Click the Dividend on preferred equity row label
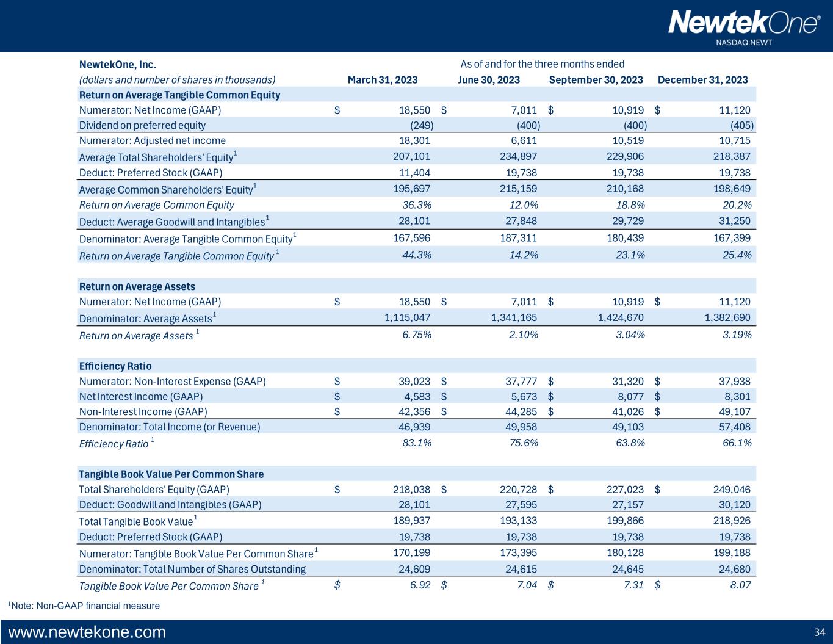 click(142, 125)
